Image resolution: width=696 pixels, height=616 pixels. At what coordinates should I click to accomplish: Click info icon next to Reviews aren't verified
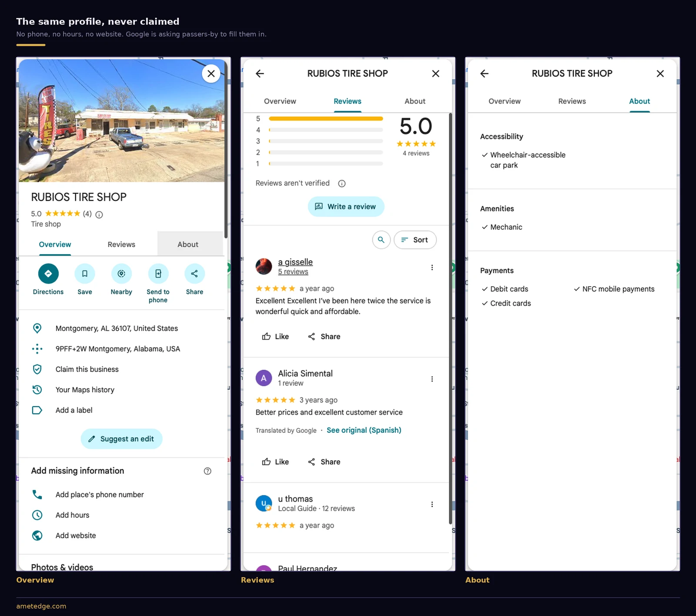point(342,184)
